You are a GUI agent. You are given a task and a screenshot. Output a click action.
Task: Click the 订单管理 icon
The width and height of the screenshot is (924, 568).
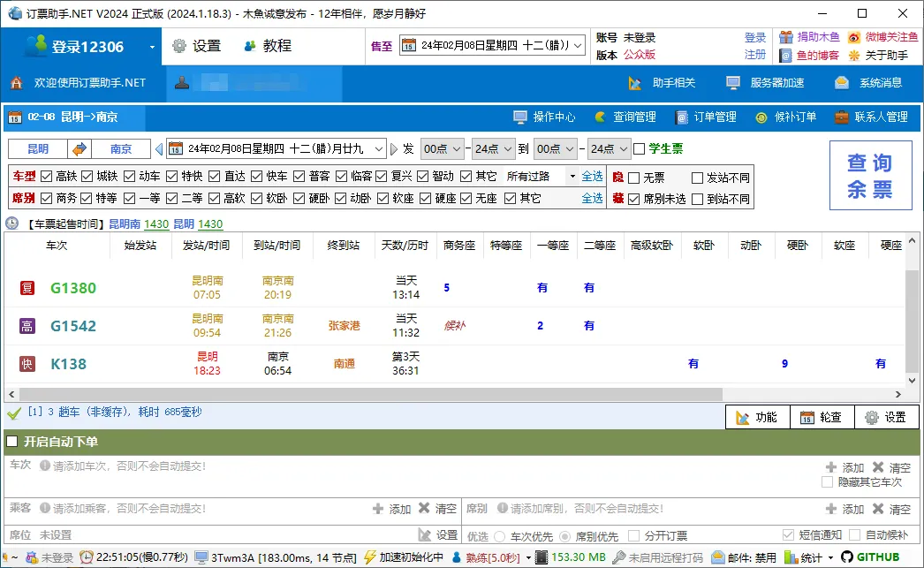click(x=681, y=117)
